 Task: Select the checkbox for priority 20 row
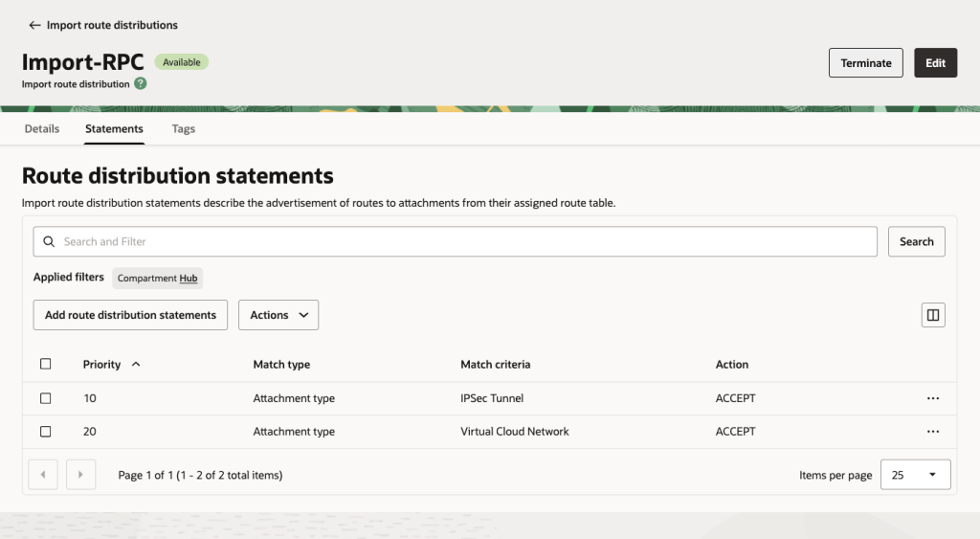click(46, 432)
